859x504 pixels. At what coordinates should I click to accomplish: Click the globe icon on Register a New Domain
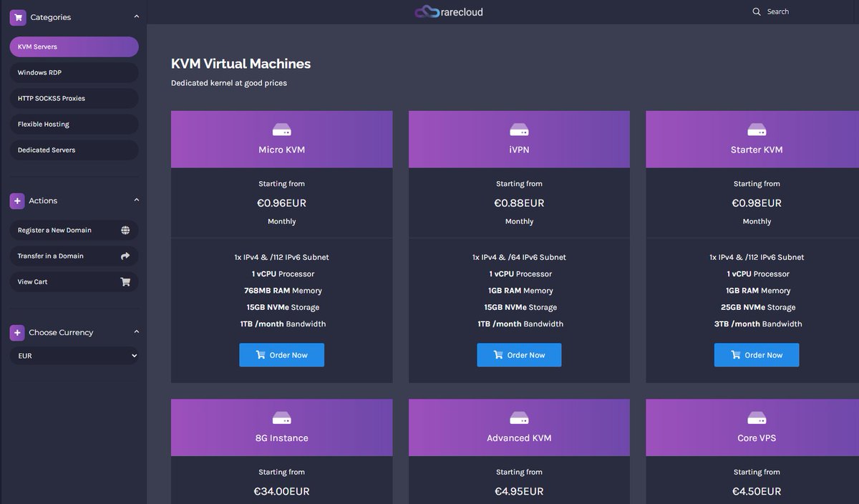(125, 231)
